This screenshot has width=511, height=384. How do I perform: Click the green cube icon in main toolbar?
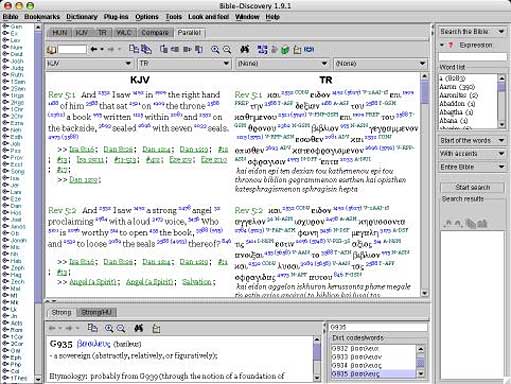285,50
